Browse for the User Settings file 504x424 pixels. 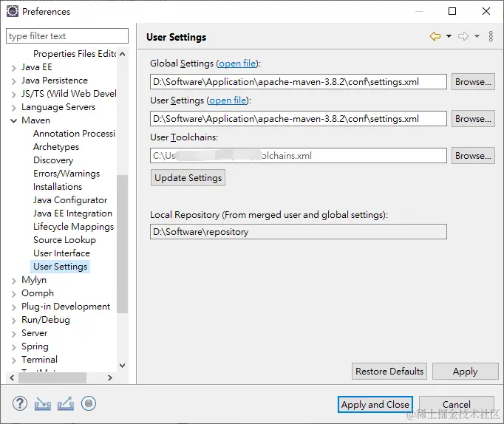[473, 118]
